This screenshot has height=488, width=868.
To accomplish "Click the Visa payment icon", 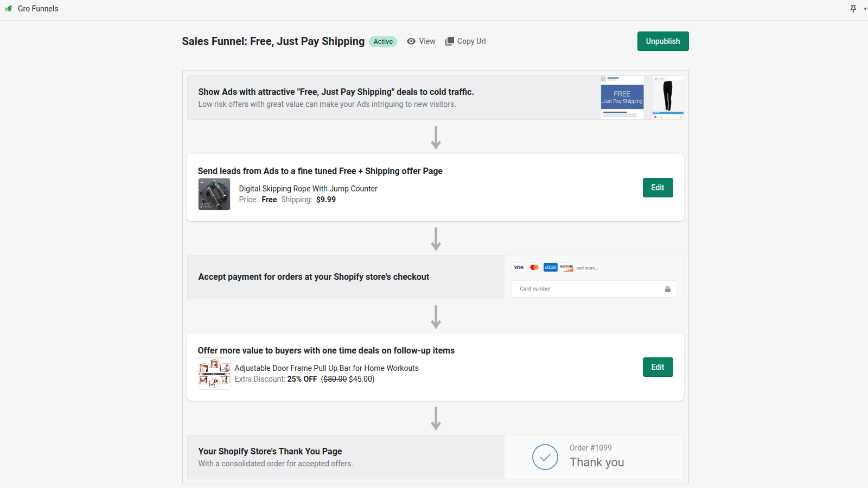I will click(x=518, y=267).
